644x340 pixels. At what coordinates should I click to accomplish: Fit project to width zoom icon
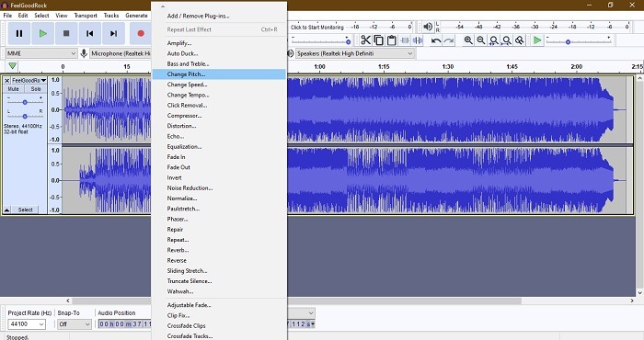coord(507,40)
